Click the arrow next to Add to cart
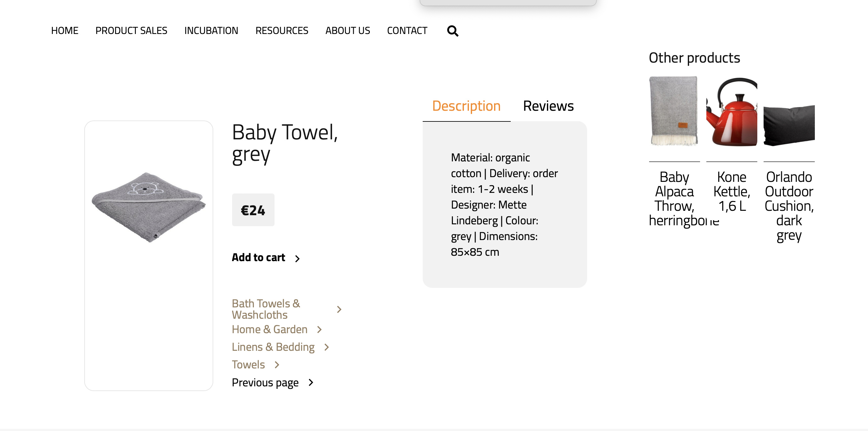Screen dimensions: 868x431 tap(297, 259)
